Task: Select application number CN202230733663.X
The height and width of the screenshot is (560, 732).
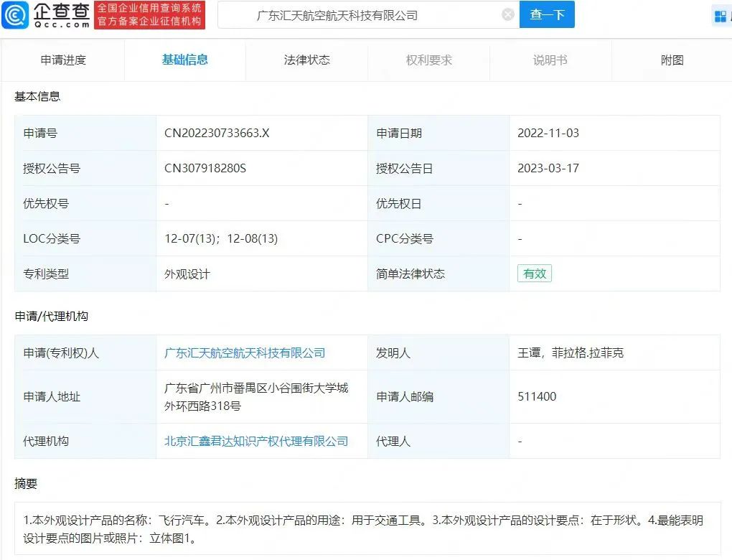Action: [x=217, y=133]
